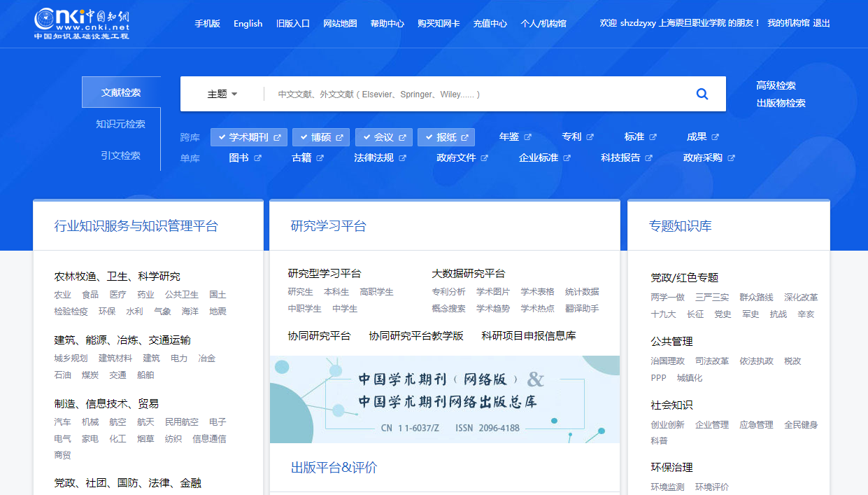The height and width of the screenshot is (495, 868).
Task: Open 帮助中心 in top navigation
Action: [x=387, y=23]
